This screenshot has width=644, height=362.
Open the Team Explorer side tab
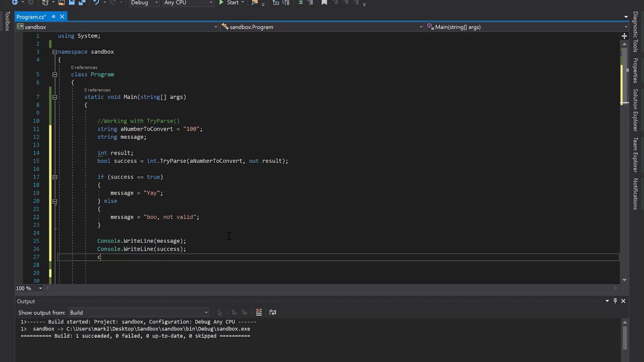[x=635, y=155]
